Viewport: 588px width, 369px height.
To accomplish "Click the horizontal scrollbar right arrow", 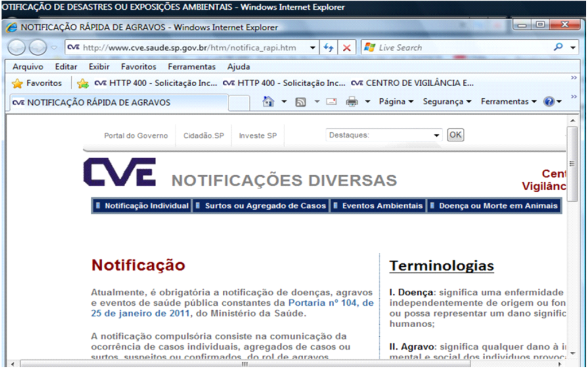I will (x=560, y=364).
